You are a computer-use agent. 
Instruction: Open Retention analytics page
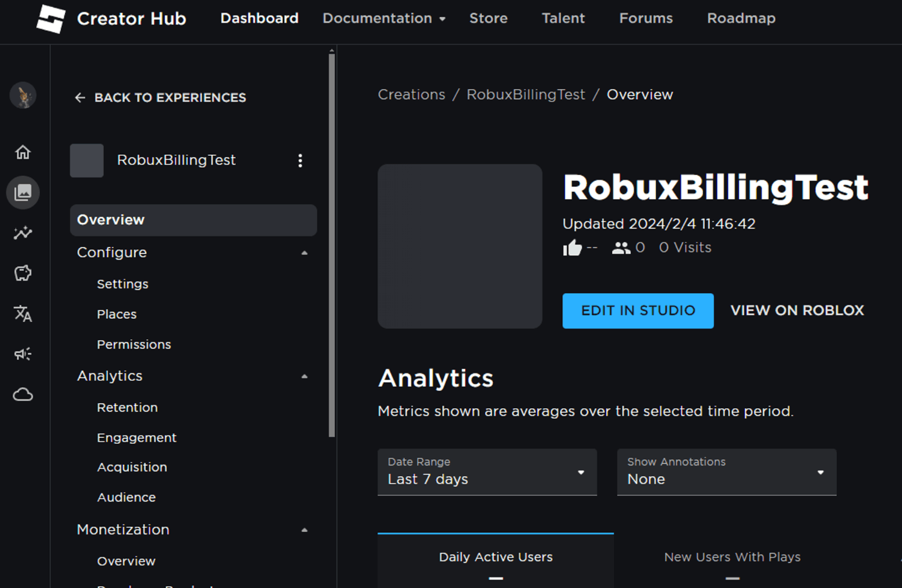127,408
